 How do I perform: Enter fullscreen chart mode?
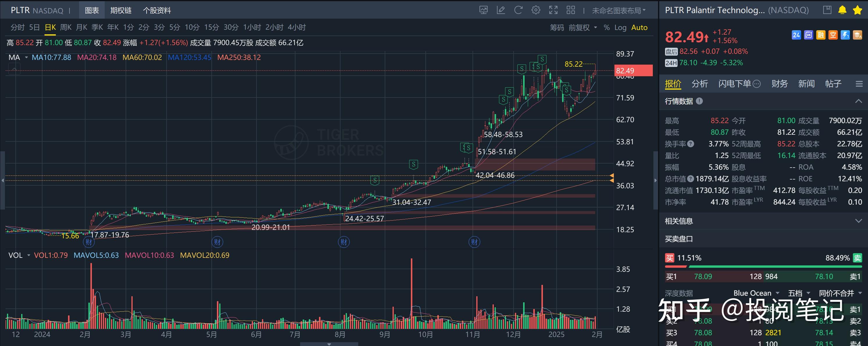click(x=553, y=10)
